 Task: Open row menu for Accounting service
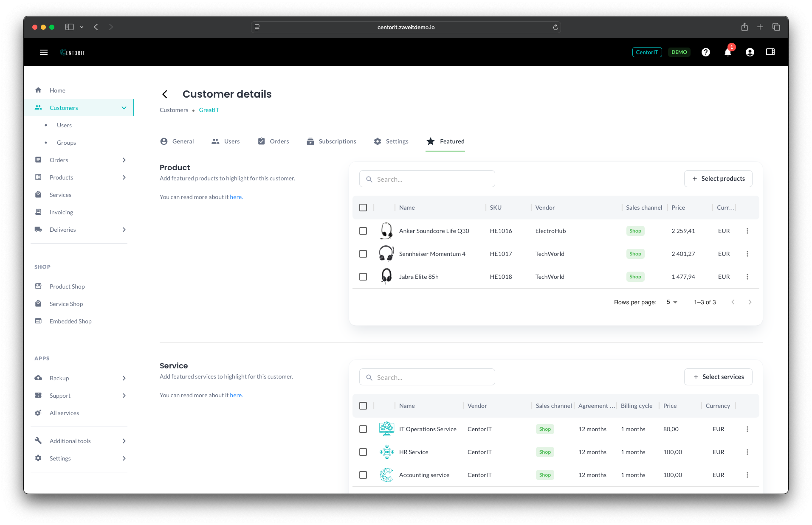tap(747, 475)
